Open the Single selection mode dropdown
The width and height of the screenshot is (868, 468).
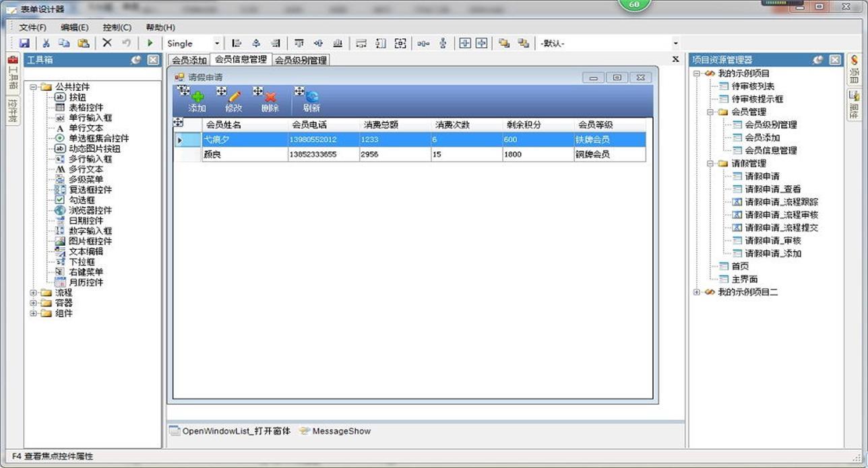217,43
